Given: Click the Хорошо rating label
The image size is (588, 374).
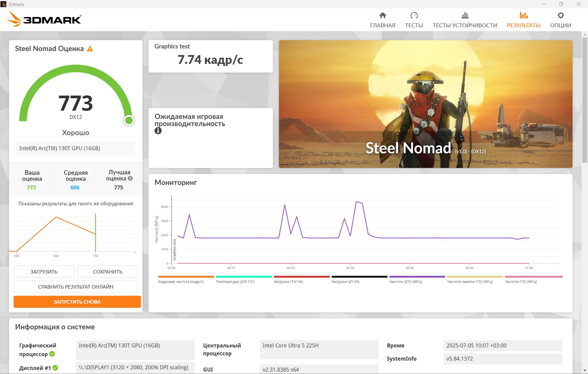Looking at the screenshot, I should click(76, 133).
